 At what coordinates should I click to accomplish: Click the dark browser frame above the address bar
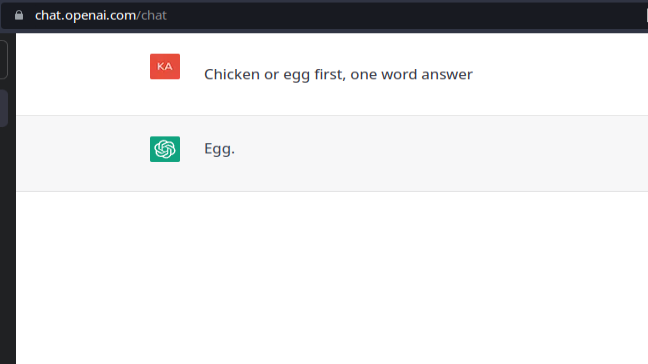click(x=324, y=1)
